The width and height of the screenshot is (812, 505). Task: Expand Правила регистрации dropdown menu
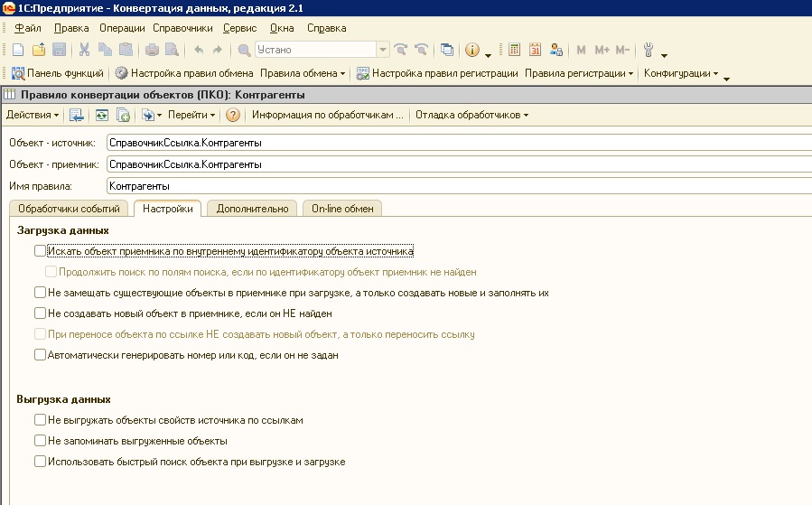pyautogui.click(x=579, y=73)
